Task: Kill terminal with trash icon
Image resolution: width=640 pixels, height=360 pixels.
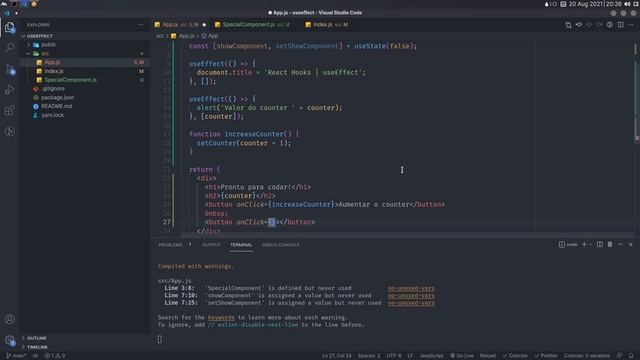Action: (x=610, y=244)
